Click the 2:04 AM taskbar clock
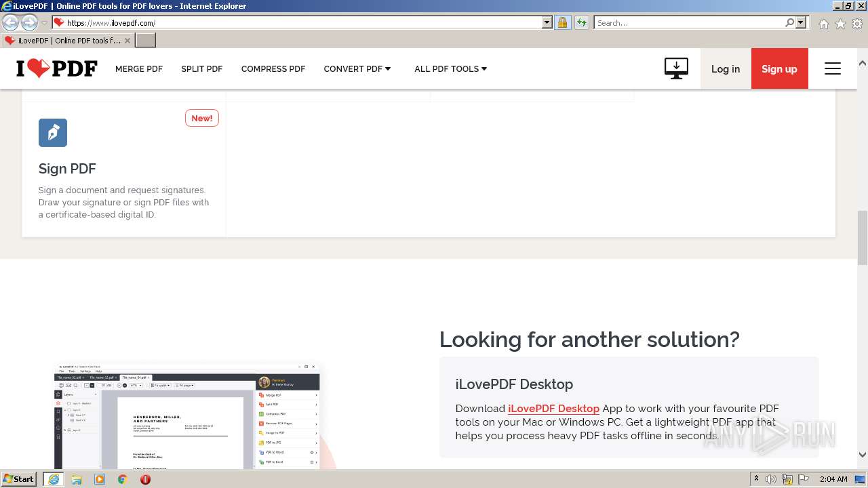This screenshot has width=868, height=488. point(833,479)
